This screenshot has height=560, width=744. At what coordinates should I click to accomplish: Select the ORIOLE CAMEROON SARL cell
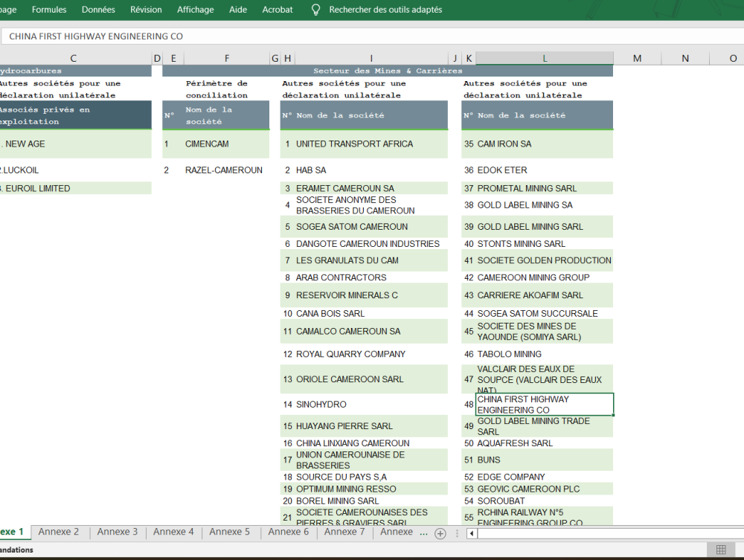371,379
